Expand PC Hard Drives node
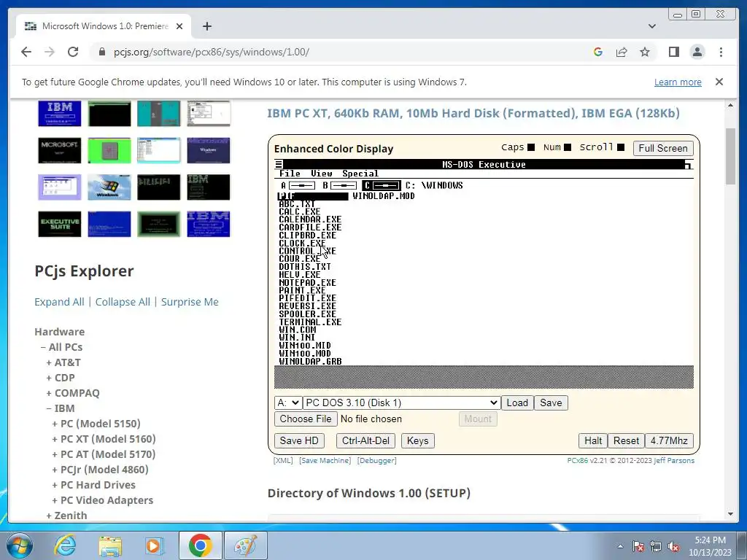 55,485
